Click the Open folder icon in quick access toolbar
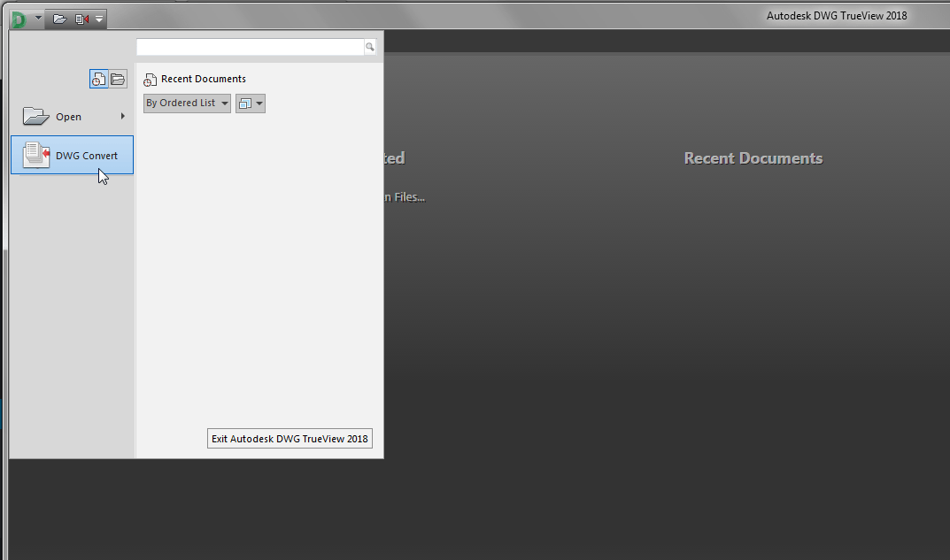The image size is (950, 560). pyautogui.click(x=59, y=19)
